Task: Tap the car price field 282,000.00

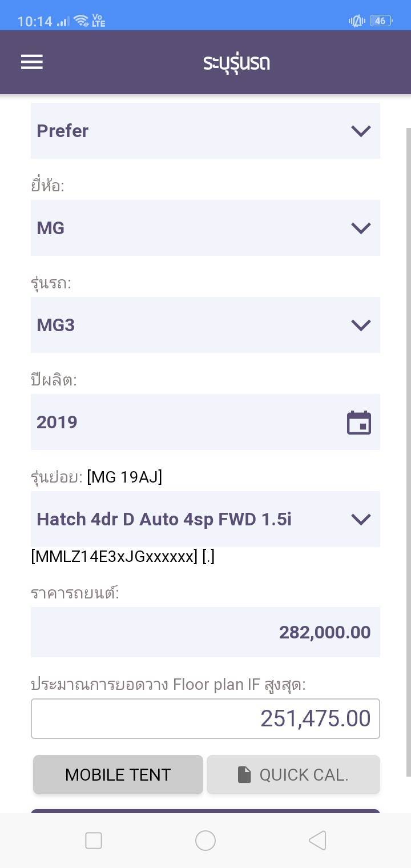Action: [205, 632]
